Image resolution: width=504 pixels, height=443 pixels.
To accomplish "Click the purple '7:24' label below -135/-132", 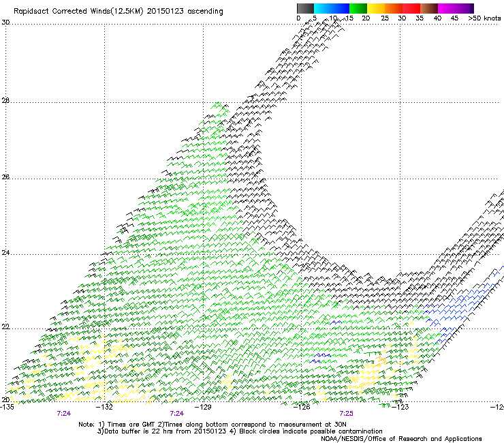I will [63, 414].
